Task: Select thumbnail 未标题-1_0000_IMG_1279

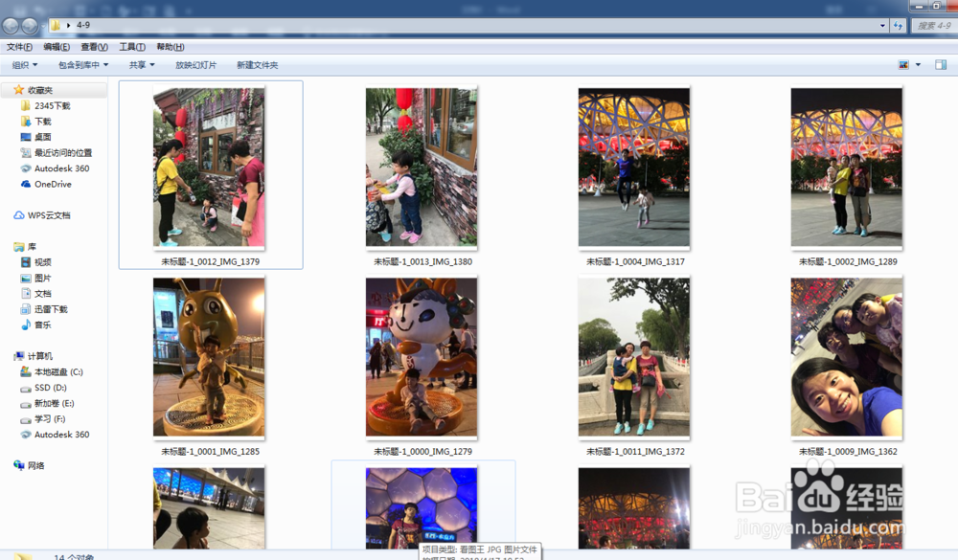Action: (422, 357)
